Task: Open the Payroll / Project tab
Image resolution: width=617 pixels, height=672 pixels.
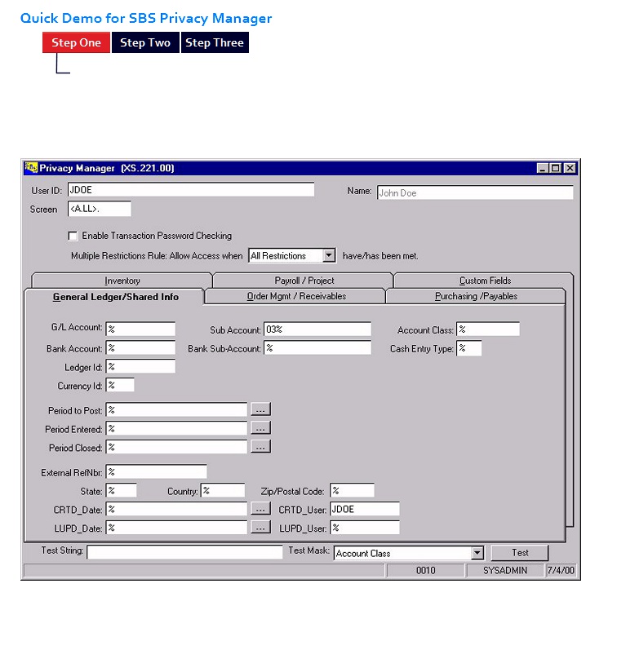Action: pos(304,281)
